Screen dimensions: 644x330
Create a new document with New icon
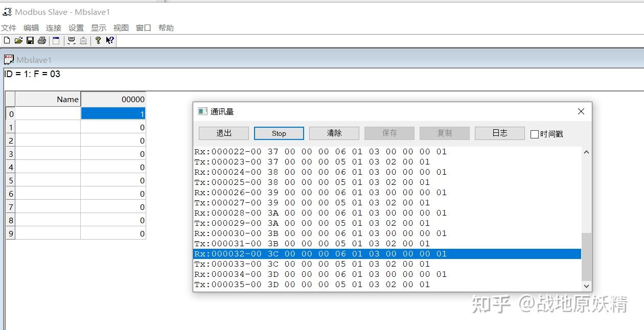(7, 40)
